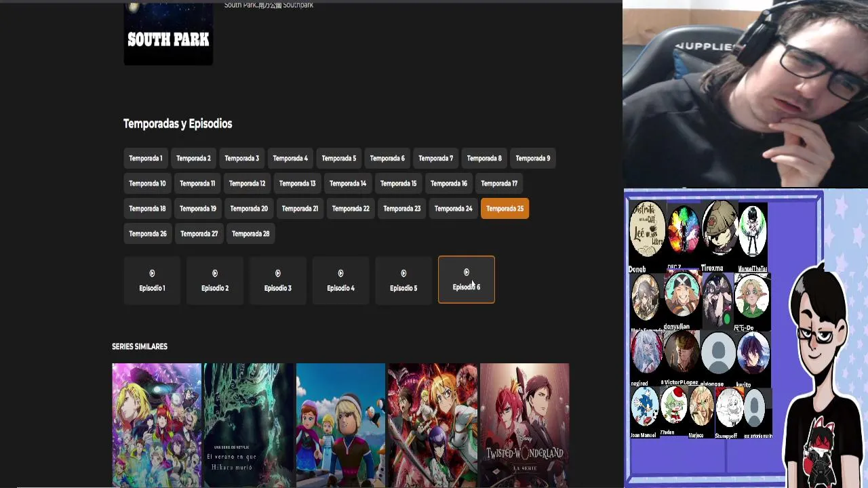The width and height of the screenshot is (868, 488).
Task: Select Temporada 26 season button
Action: tap(147, 234)
